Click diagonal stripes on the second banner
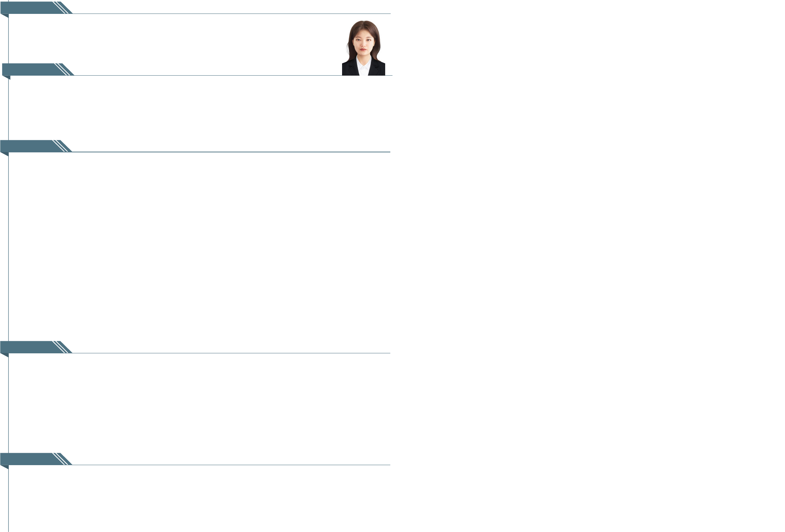 click(63, 69)
